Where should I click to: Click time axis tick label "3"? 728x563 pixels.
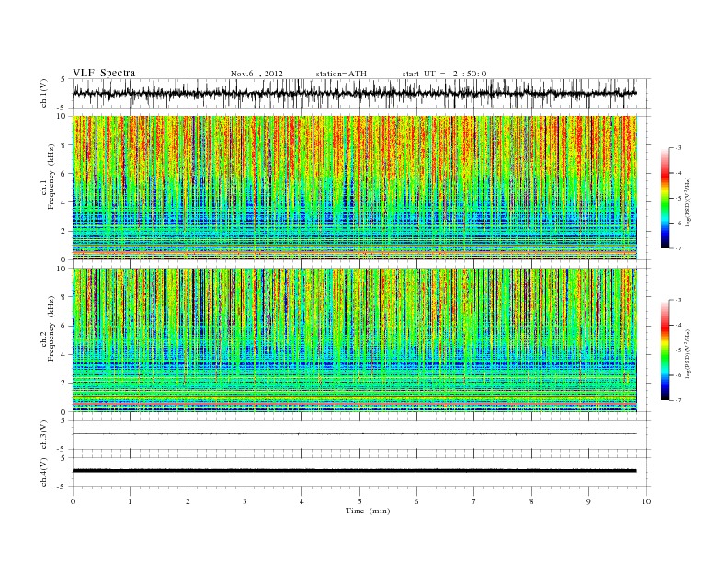click(245, 501)
